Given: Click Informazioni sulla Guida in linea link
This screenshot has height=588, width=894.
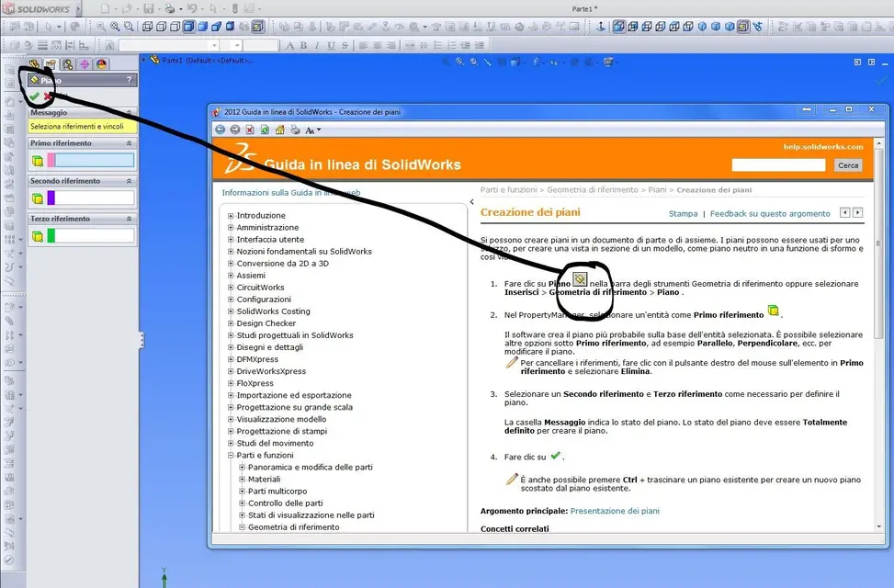Looking at the screenshot, I should coord(291,193).
